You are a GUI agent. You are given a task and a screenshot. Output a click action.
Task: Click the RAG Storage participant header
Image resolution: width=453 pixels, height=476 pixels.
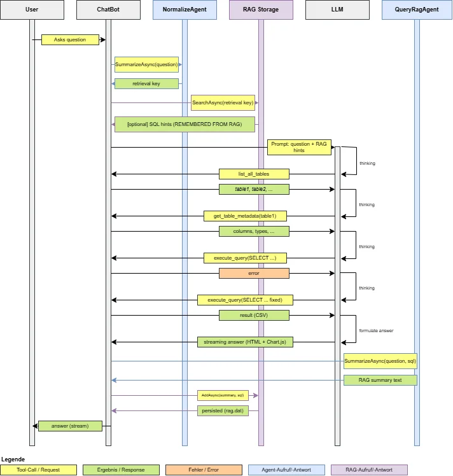tap(261, 10)
